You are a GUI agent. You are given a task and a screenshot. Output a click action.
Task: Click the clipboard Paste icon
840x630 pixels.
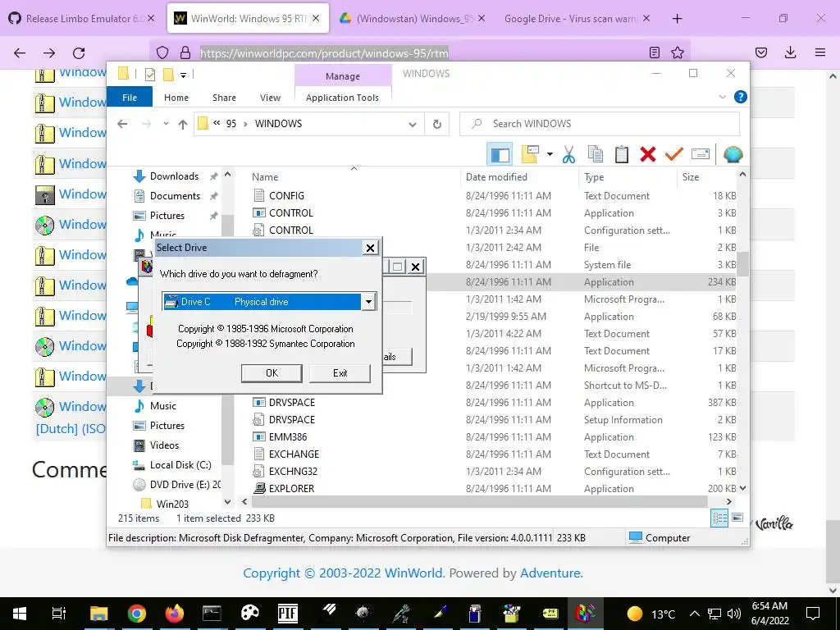(x=622, y=154)
